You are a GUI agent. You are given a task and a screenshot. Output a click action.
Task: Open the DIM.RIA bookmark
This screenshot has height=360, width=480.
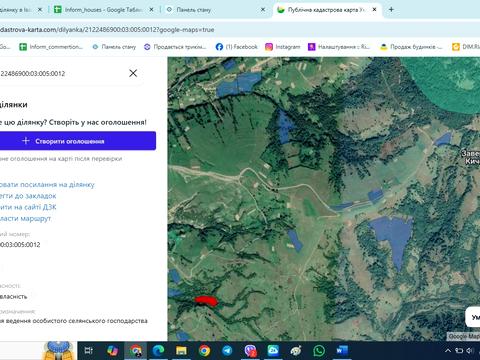tap(466, 47)
